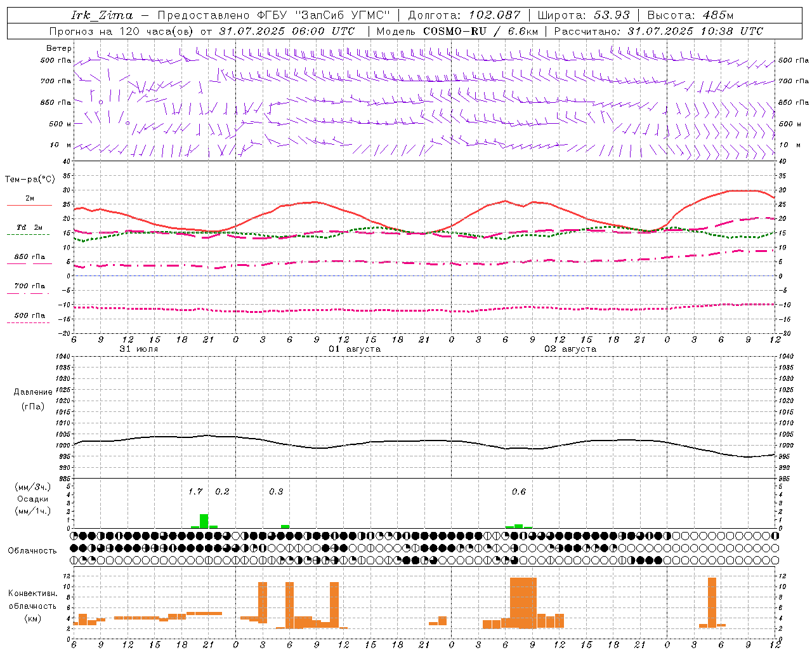This screenshot has height=650, width=812.
Task: Click the small green precipitation bar below 0.3
Action: point(285,526)
